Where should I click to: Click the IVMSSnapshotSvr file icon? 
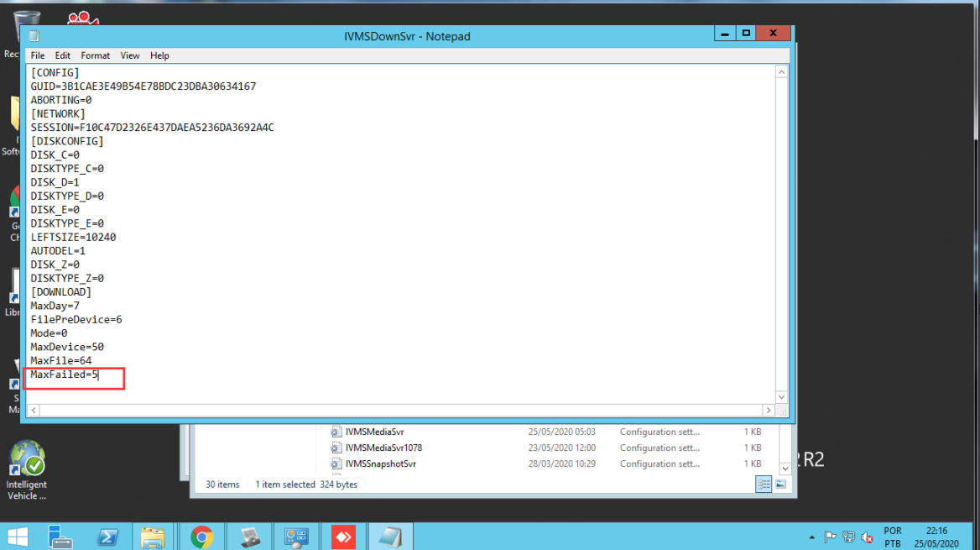[336, 464]
